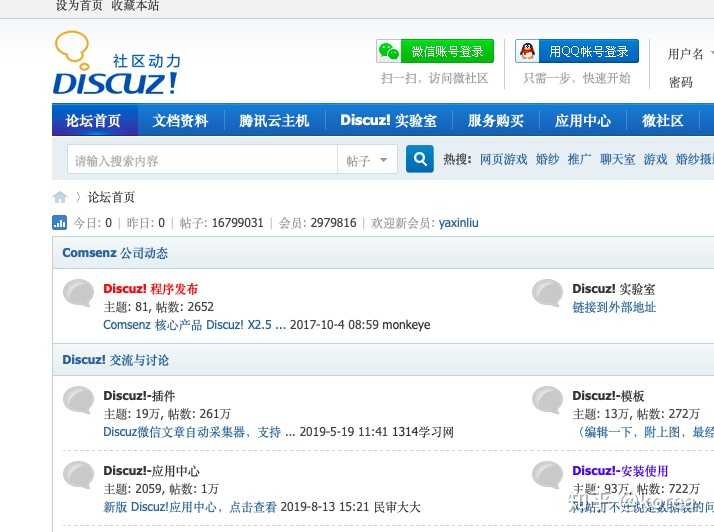Click the bubble icon beside Discuz! 实验室

pos(547,292)
